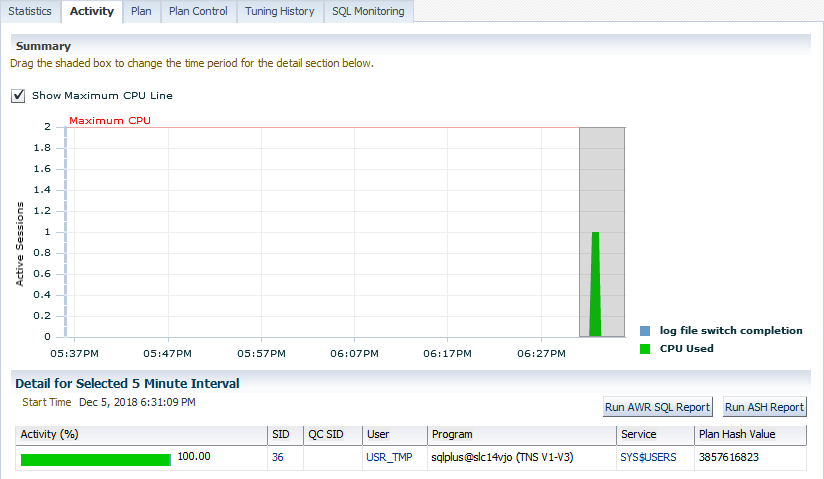Screen dimensions: 824x479
Task: Click the green CPU Used legend swatch
Action: pos(645,349)
